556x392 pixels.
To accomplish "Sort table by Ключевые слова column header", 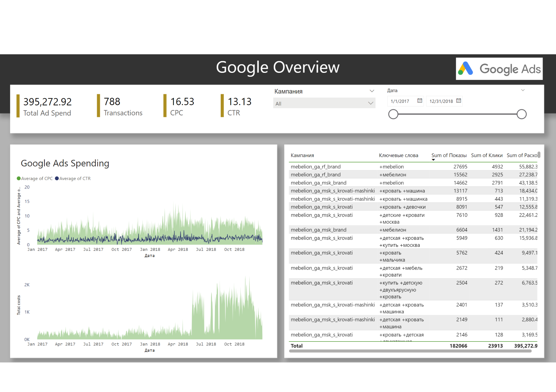I will tap(398, 155).
